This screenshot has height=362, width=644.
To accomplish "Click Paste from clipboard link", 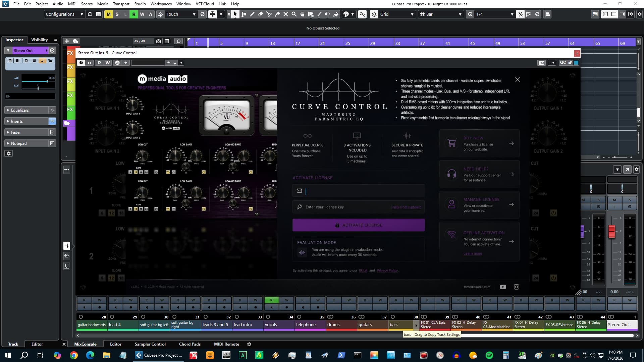I will pos(406,207).
